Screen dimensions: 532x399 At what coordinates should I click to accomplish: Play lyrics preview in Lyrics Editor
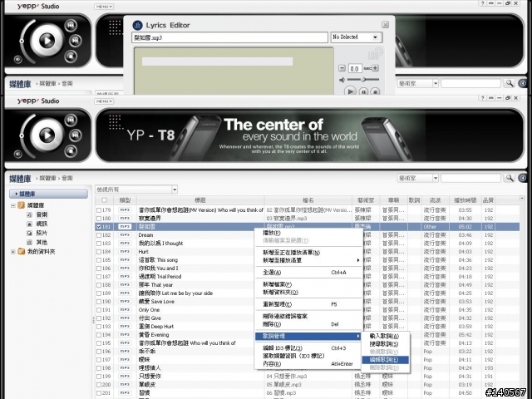click(x=350, y=91)
